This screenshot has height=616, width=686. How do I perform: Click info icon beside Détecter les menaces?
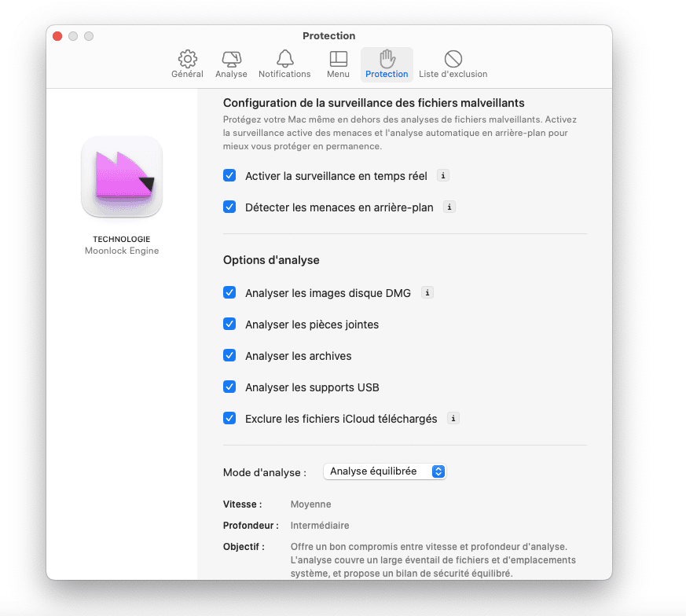click(449, 207)
